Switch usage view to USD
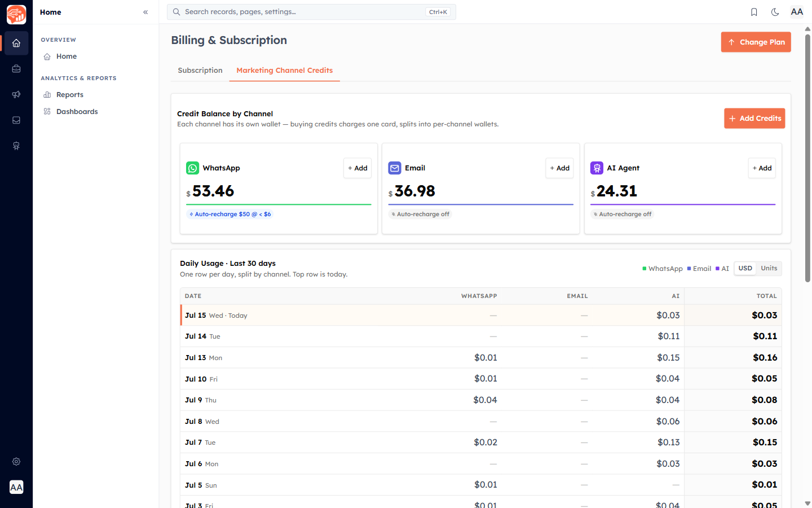The width and height of the screenshot is (812, 508). tap(745, 269)
